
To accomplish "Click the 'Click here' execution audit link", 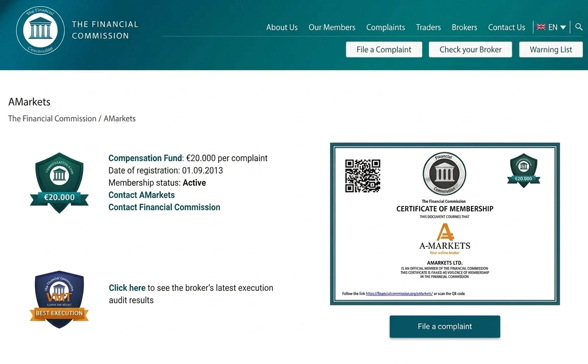I will pos(127,288).
